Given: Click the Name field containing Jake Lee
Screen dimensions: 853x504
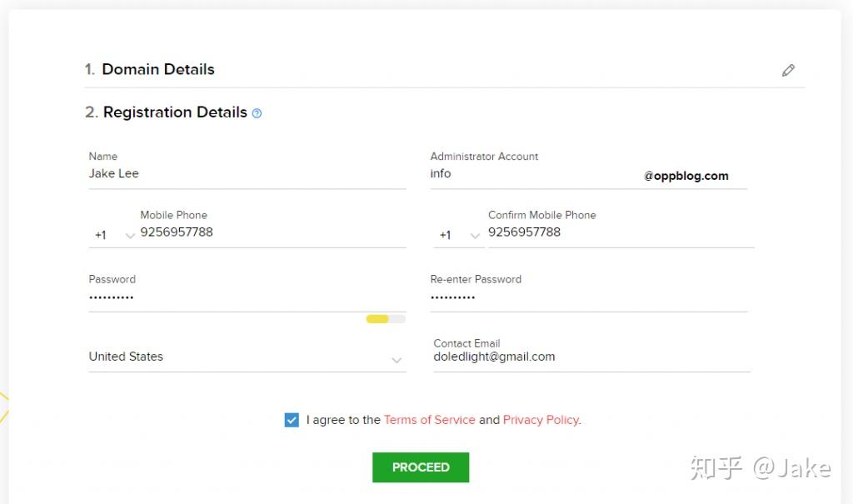Looking at the screenshot, I should (247, 174).
